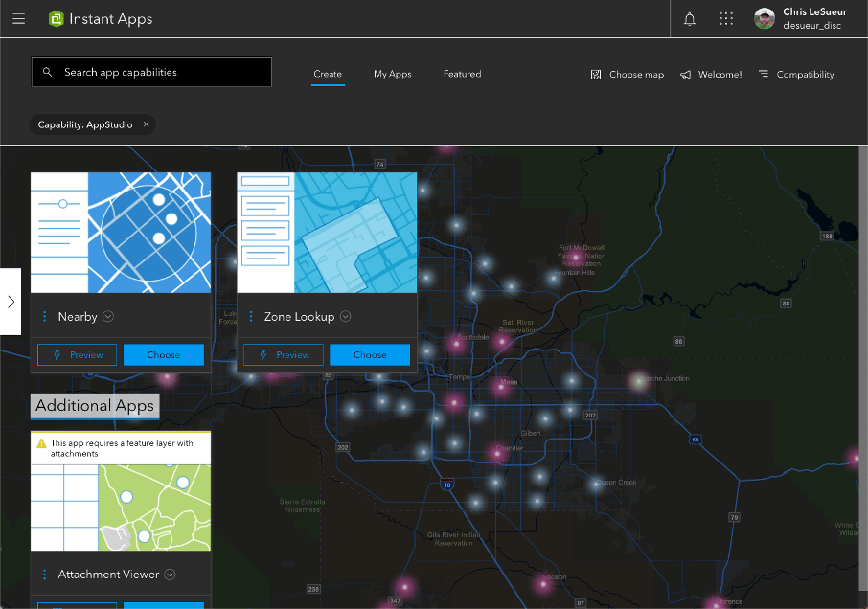Expand the left side panel arrow
Viewport: 868px width, 609px height.
point(11,302)
